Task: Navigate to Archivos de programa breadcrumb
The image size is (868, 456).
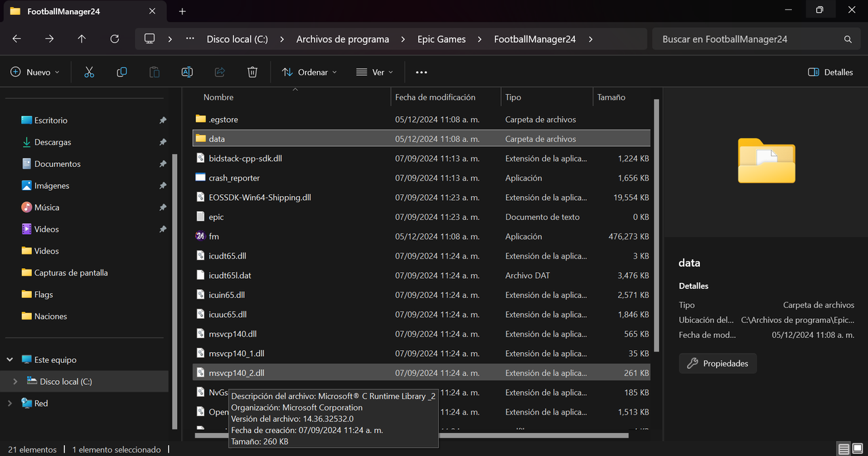Action: (x=342, y=39)
